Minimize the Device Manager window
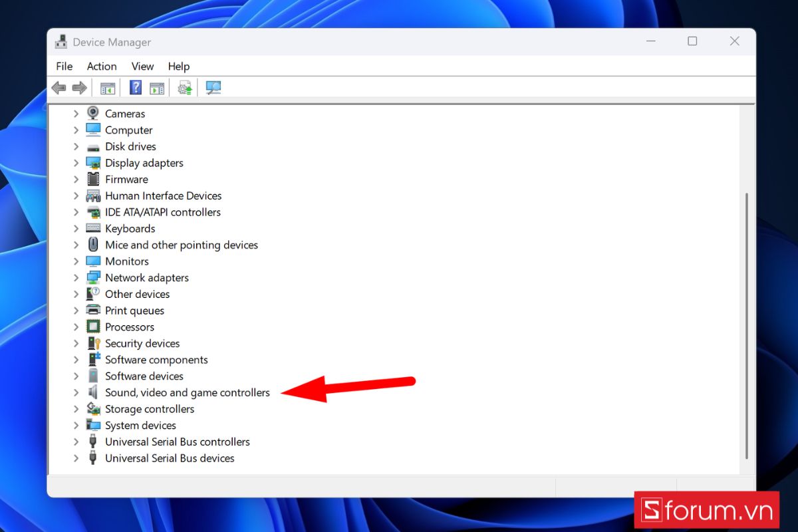 (650, 41)
